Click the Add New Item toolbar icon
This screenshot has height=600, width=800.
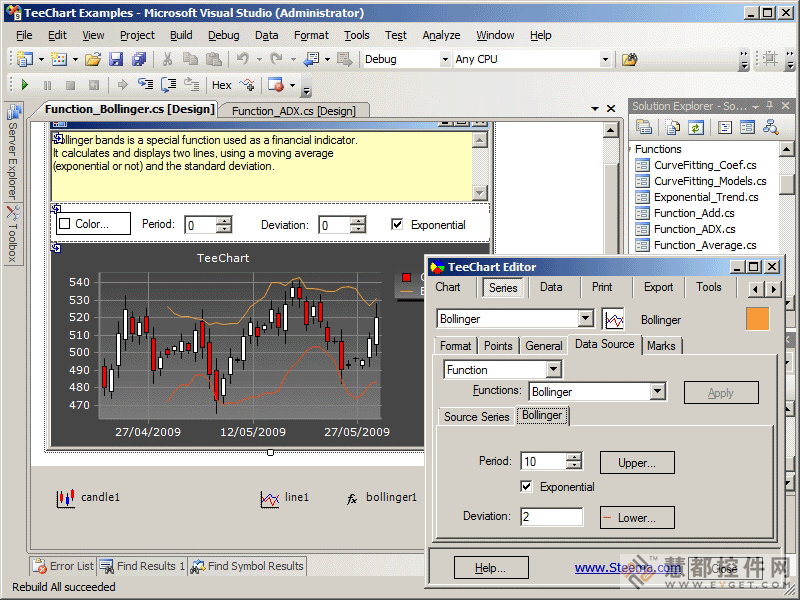point(59,59)
